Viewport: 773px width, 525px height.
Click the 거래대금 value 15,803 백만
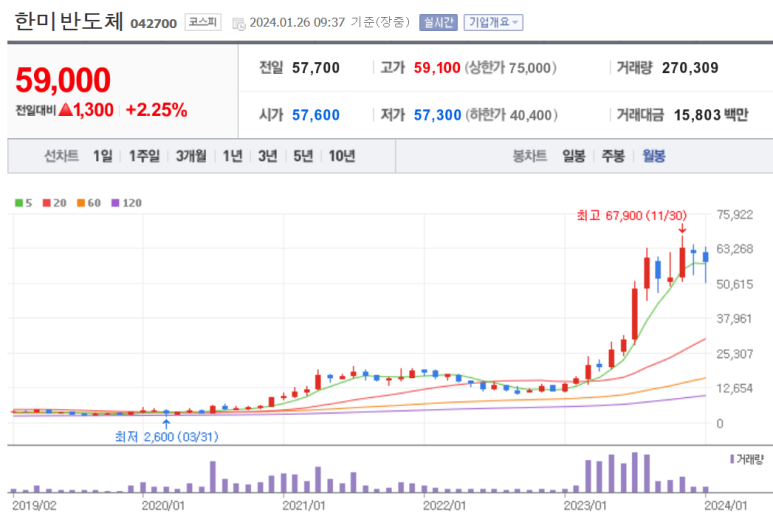pos(711,115)
